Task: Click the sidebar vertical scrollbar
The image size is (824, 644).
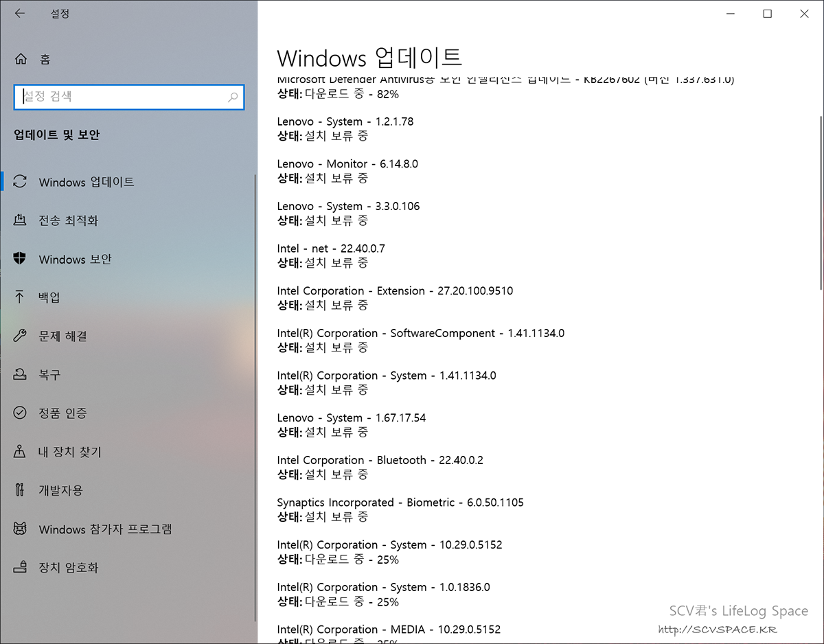Action: (255, 398)
